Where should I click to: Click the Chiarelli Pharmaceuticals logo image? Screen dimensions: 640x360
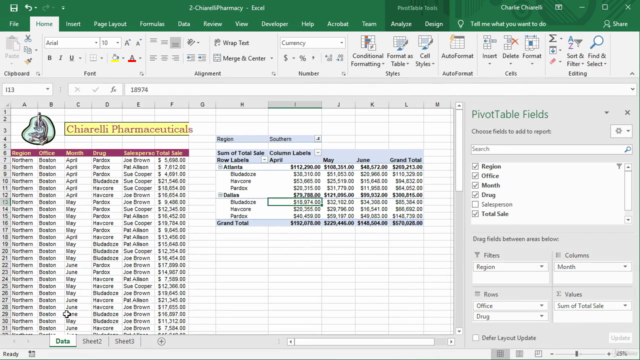[x=38, y=129]
